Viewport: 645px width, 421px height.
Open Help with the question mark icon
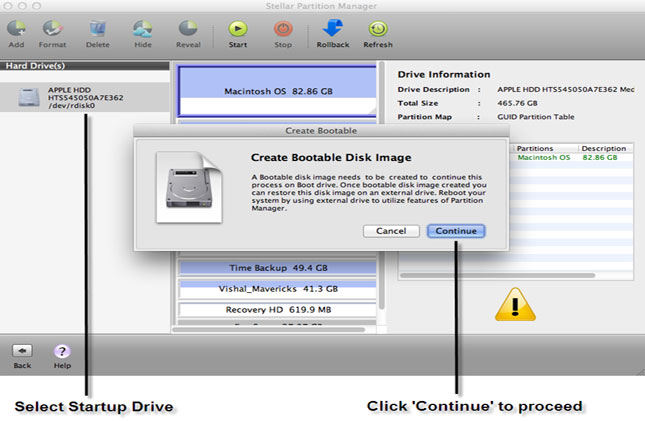(62, 351)
